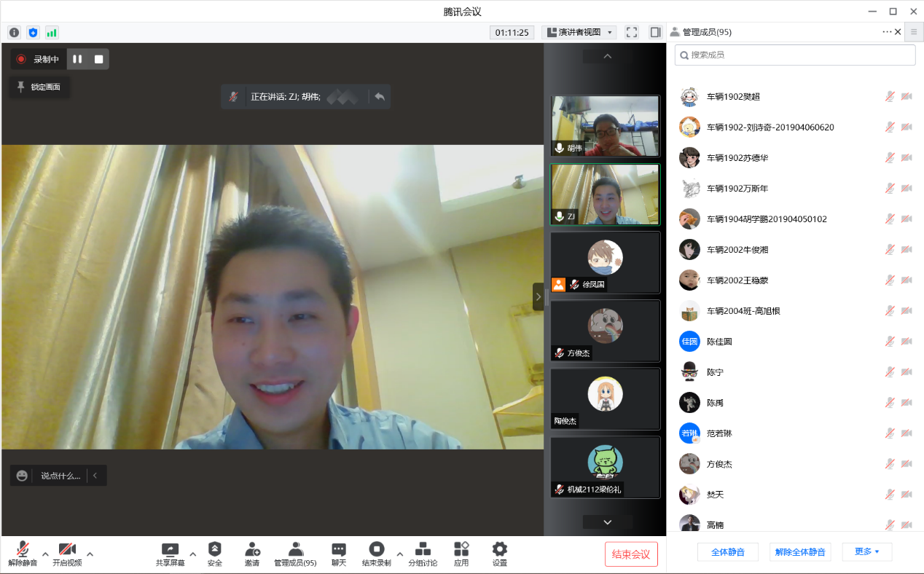The height and width of the screenshot is (574, 924).
Task: Toggle mute icon for 车辆1902樊超
Action: click(x=890, y=96)
